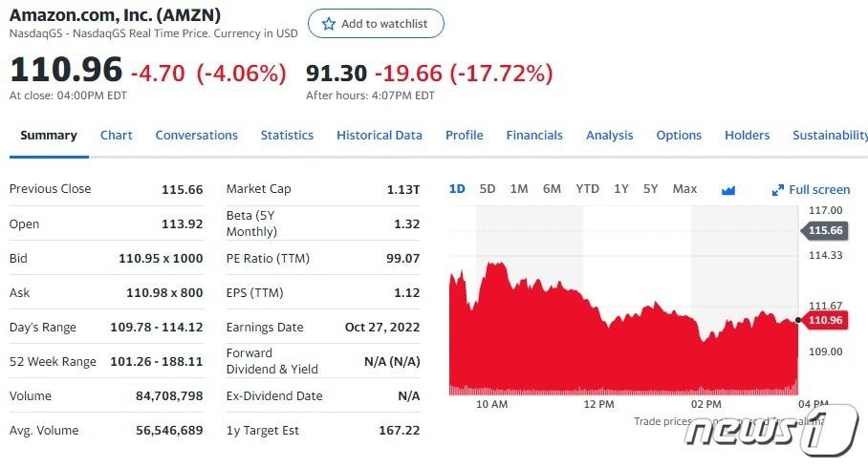
Task: Click the 110.96 current price chart label
Action: [826, 320]
